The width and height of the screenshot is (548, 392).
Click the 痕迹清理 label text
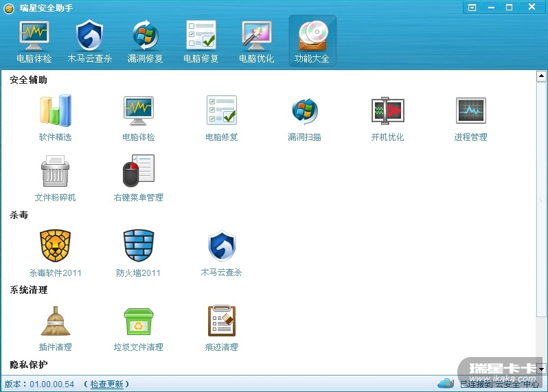[222, 347]
